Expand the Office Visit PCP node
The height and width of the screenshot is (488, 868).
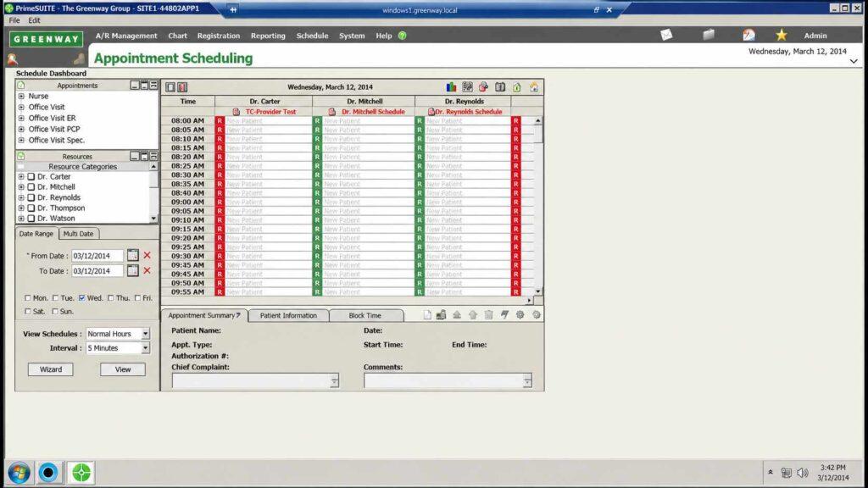[21, 129]
